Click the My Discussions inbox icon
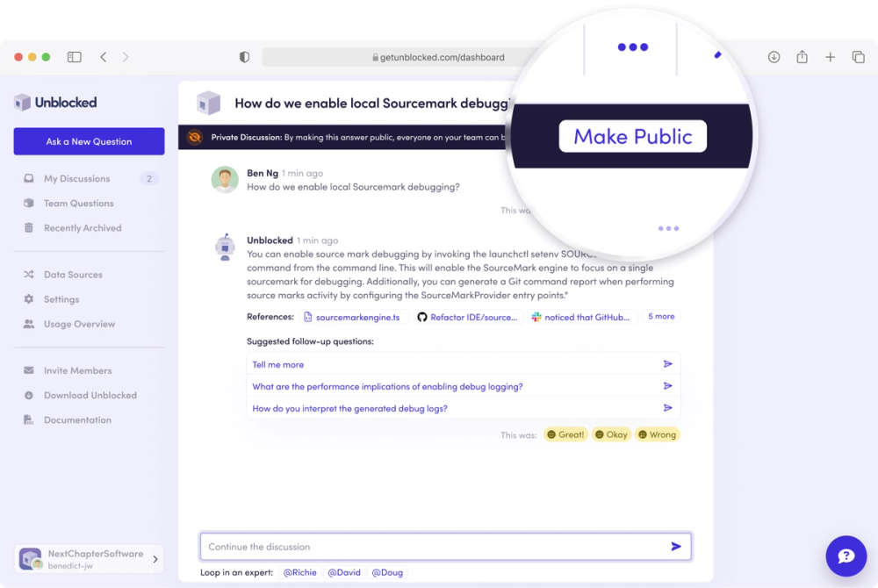 point(29,178)
